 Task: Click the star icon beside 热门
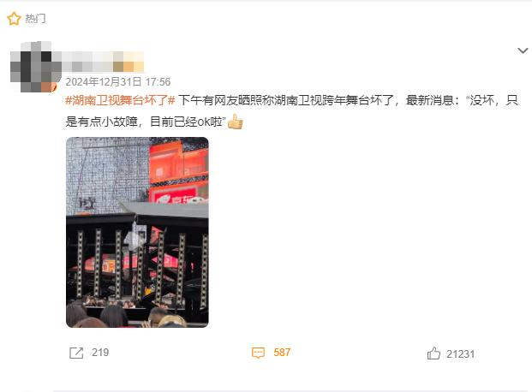click(14, 19)
